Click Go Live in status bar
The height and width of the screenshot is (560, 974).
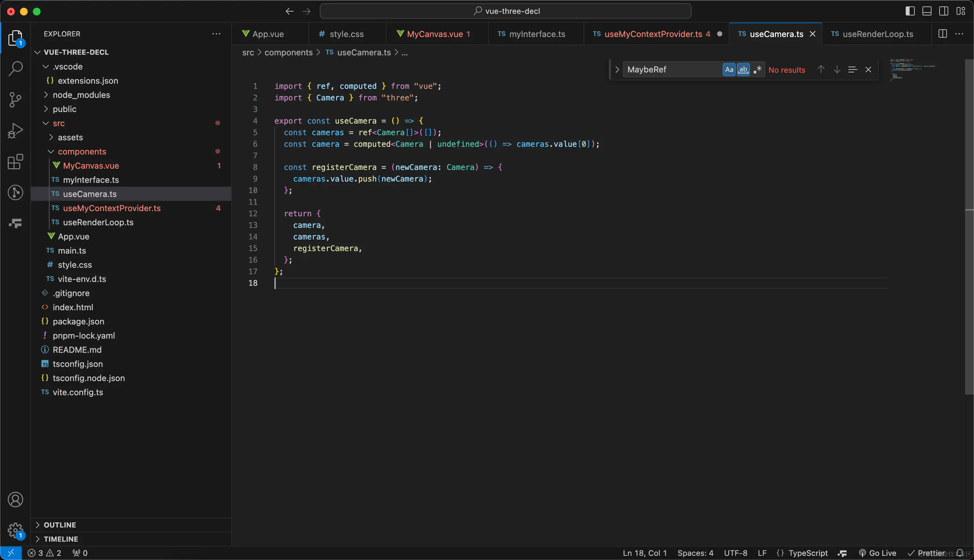click(x=878, y=553)
